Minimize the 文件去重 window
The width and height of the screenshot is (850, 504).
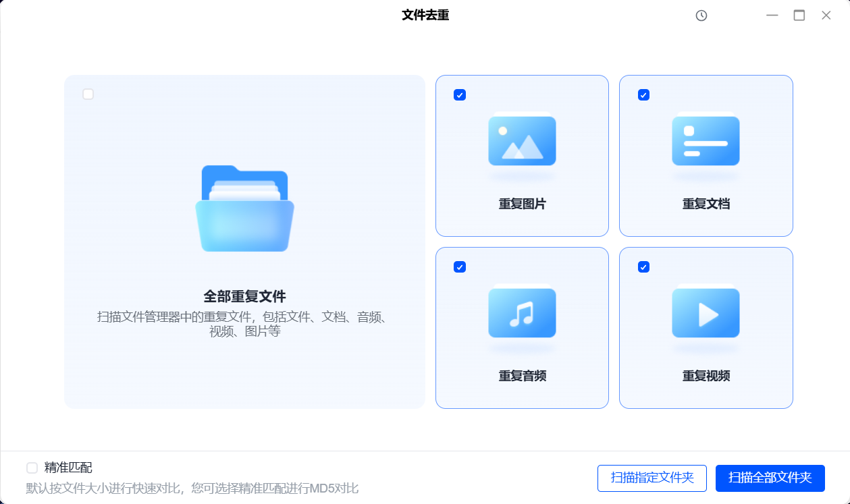pos(772,16)
